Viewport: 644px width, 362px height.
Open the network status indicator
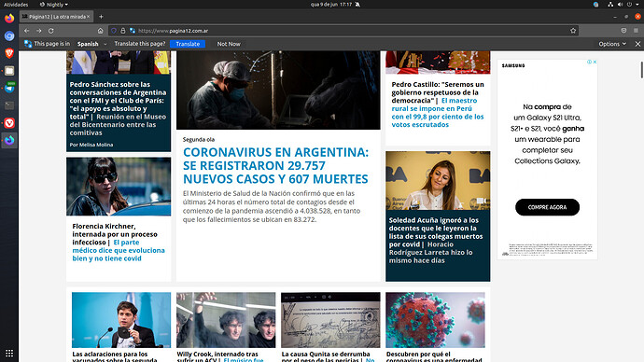pyautogui.click(x=610, y=5)
